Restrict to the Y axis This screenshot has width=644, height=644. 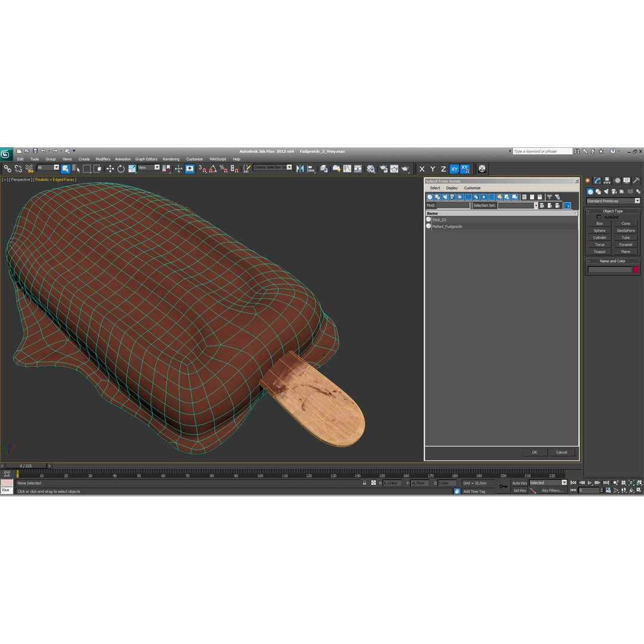pyautogui.click(x=432, y=169)
